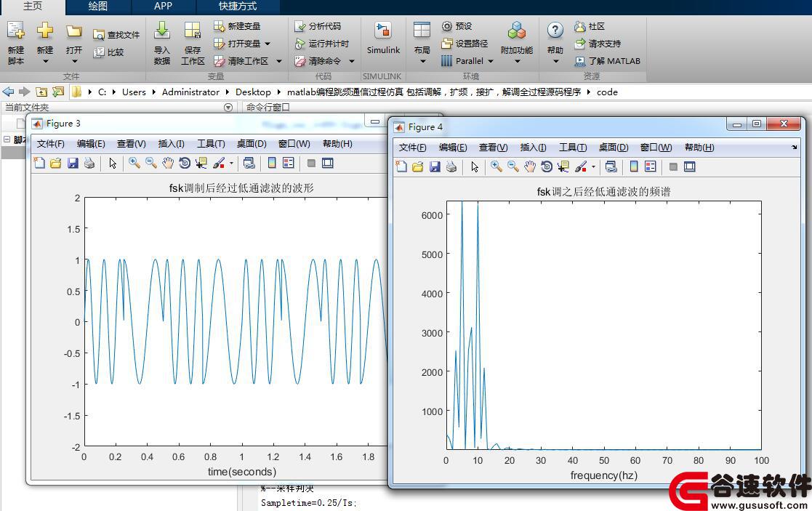
Task: Click the Administrator path segment
Action: (x=190, y=92)
